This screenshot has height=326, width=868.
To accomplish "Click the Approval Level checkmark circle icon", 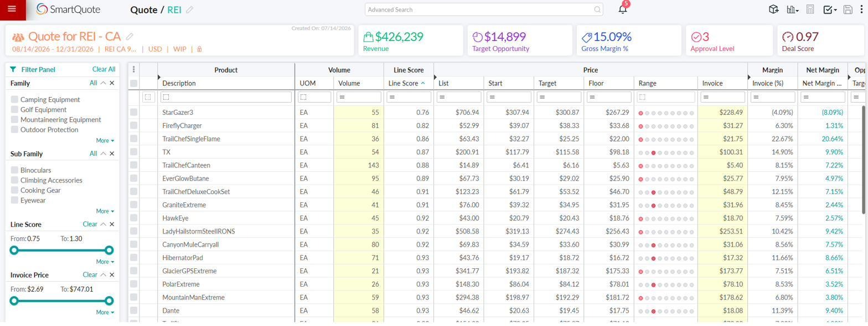I will click(x=696, y=37).
